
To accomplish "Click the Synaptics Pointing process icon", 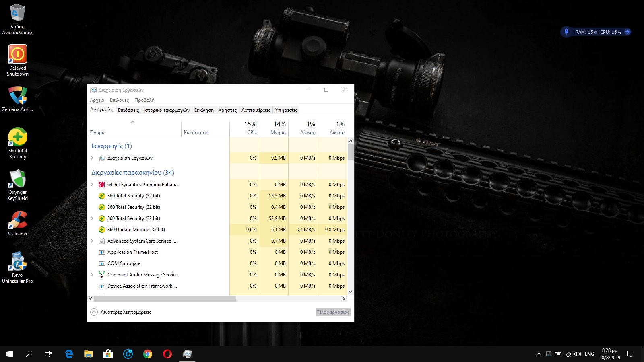I will 102,185.
